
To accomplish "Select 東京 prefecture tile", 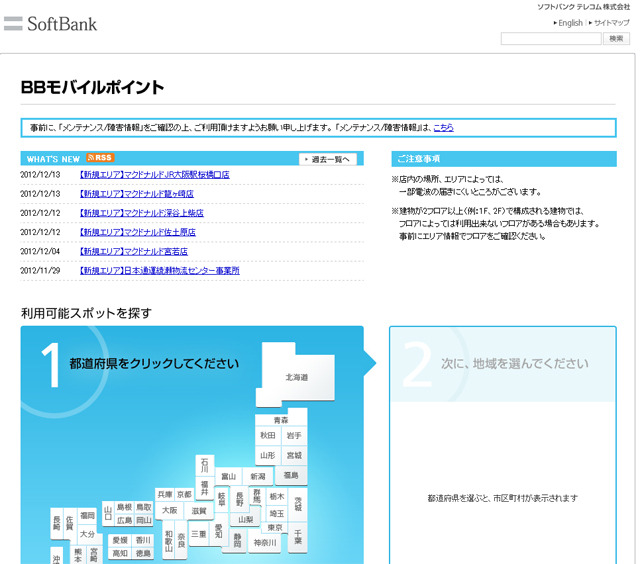I will (275, 527).
